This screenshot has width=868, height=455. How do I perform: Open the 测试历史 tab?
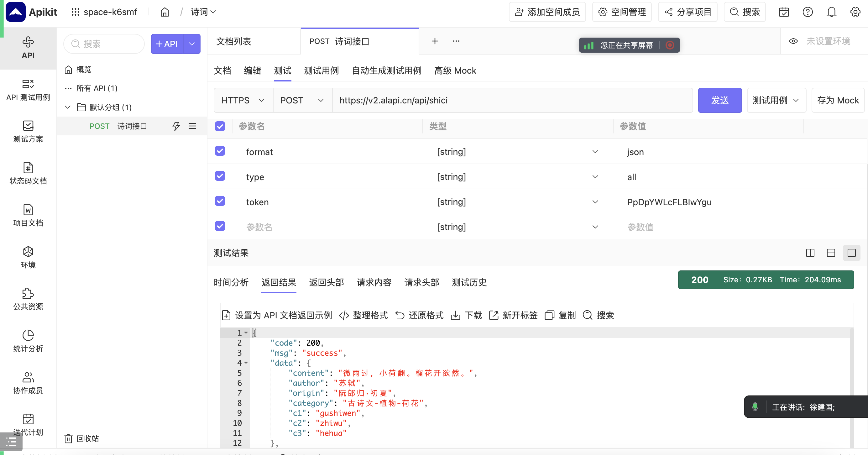tap(469, 282)
